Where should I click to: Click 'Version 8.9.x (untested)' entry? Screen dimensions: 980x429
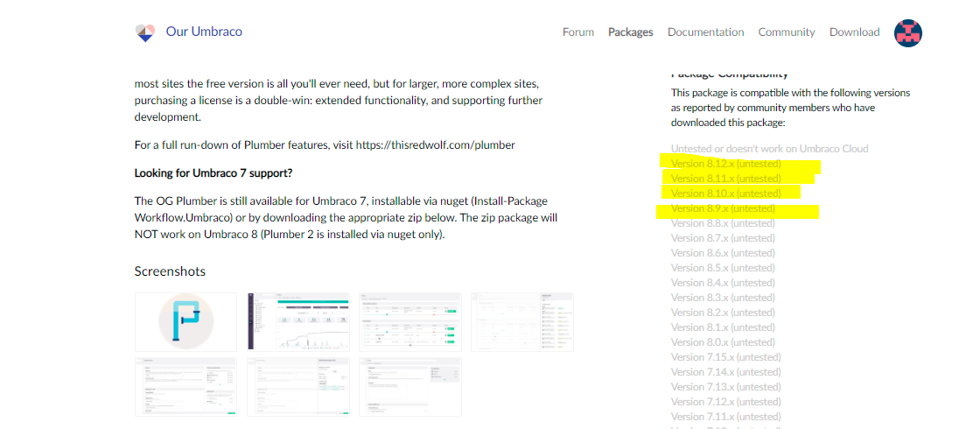click(723, 208)
